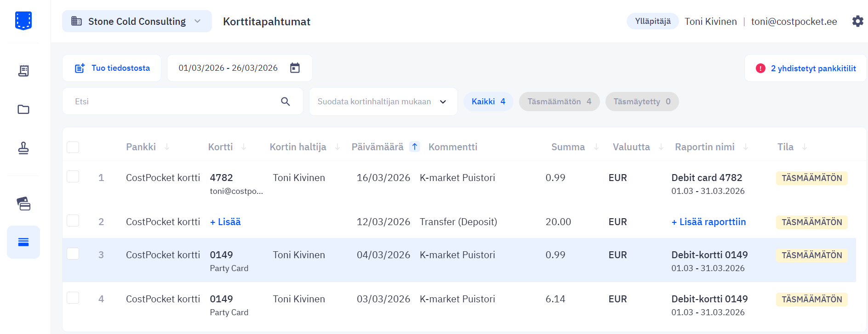The height and width of the screenshot is (334, 868).
Task: Click the CostPocket logo icon
Action: pyautogui.click(x=23, y=21)
